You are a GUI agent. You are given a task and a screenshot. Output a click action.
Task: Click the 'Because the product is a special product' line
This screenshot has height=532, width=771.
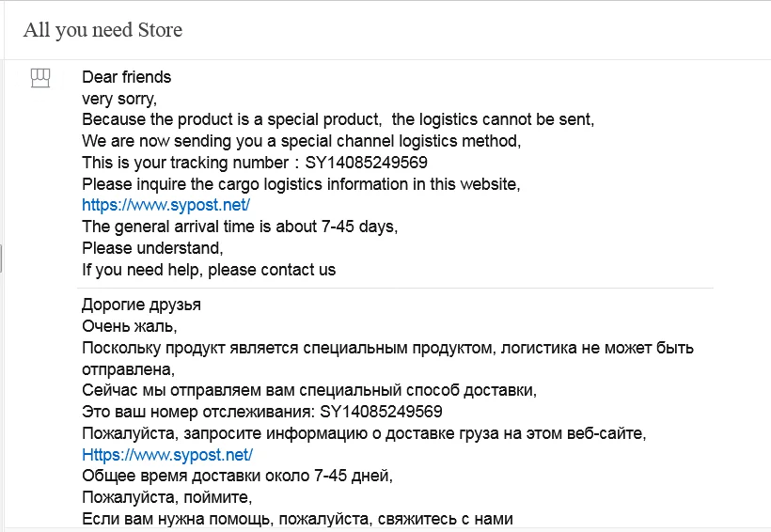point(338,119)
